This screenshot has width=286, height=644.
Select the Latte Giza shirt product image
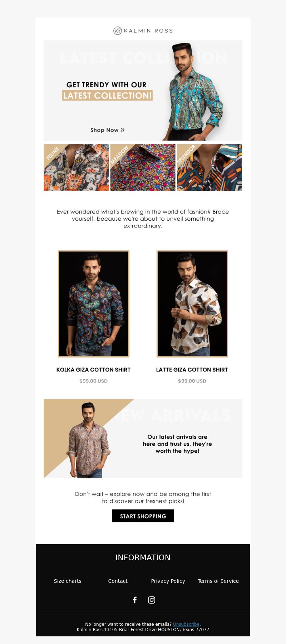pyautogui.click(x=192, y=304)
